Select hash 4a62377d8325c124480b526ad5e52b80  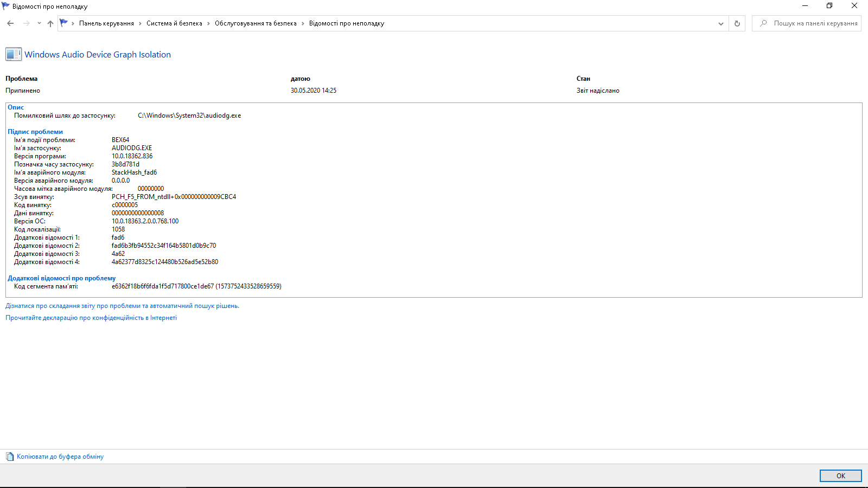pos(165,262)
